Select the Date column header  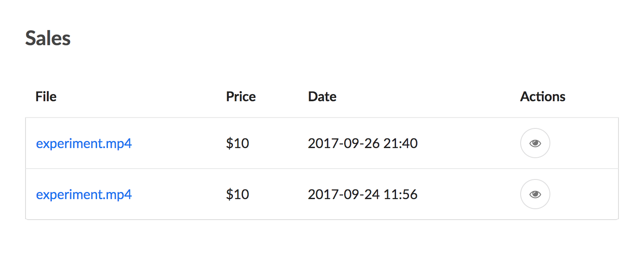point(322,97)
